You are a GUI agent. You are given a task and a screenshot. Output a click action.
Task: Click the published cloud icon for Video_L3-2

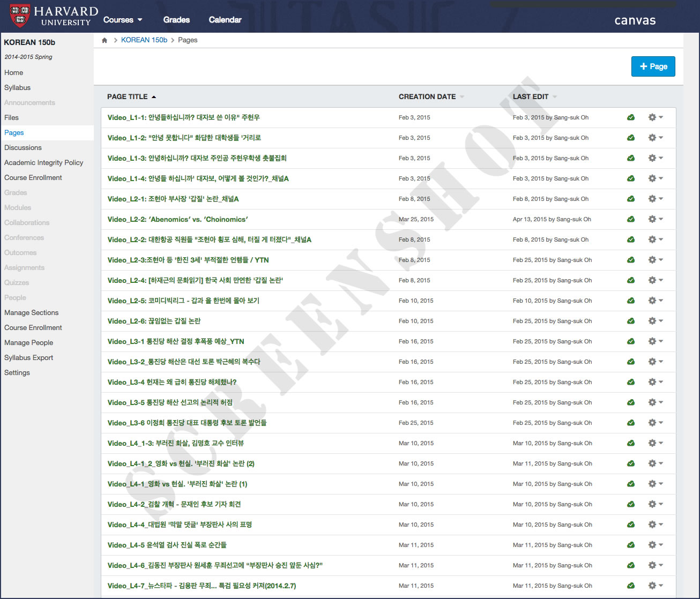click(x=631, y=362)
